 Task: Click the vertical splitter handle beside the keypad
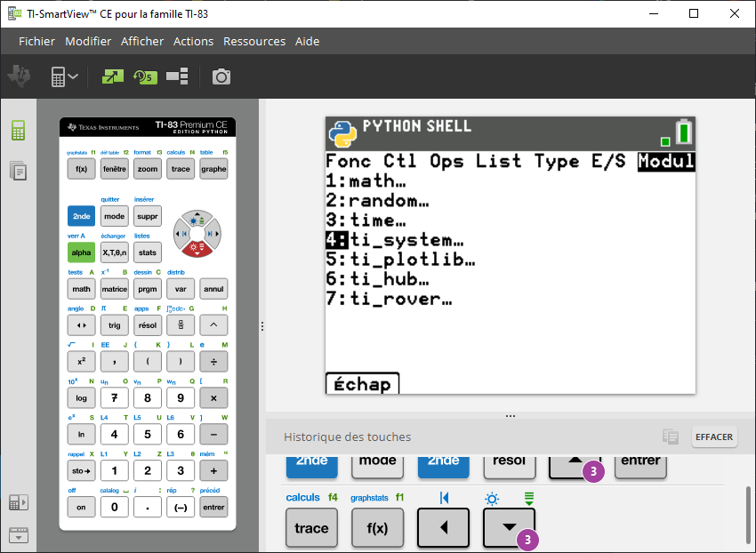(x=261, y=326)
